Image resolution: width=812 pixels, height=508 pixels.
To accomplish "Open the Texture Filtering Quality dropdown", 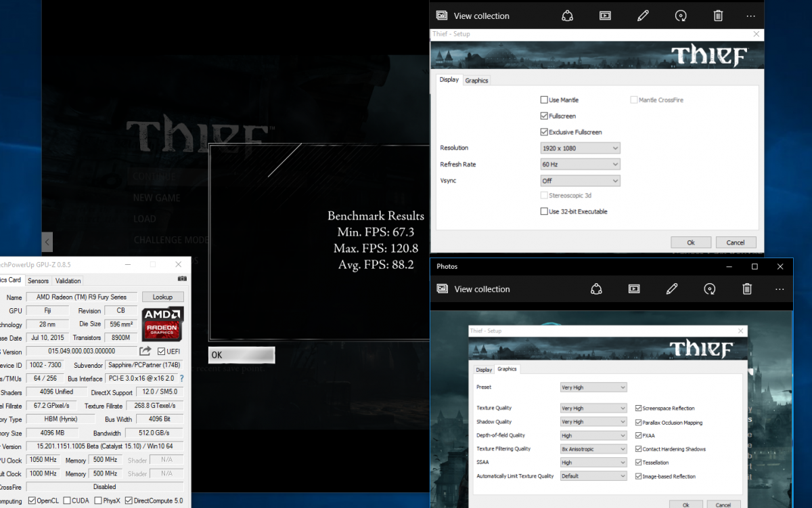I will click(593, 448).
